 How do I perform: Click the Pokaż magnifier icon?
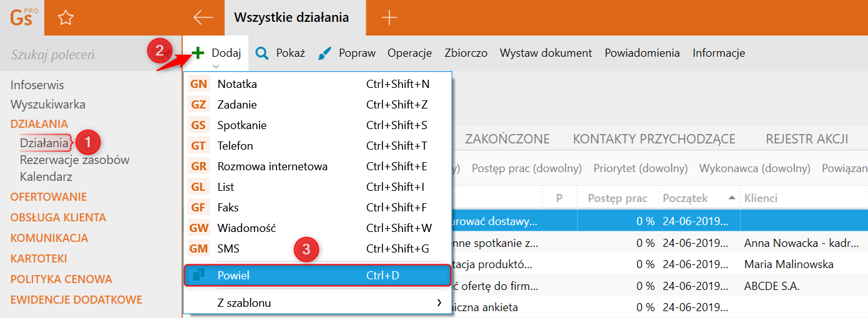263,53
